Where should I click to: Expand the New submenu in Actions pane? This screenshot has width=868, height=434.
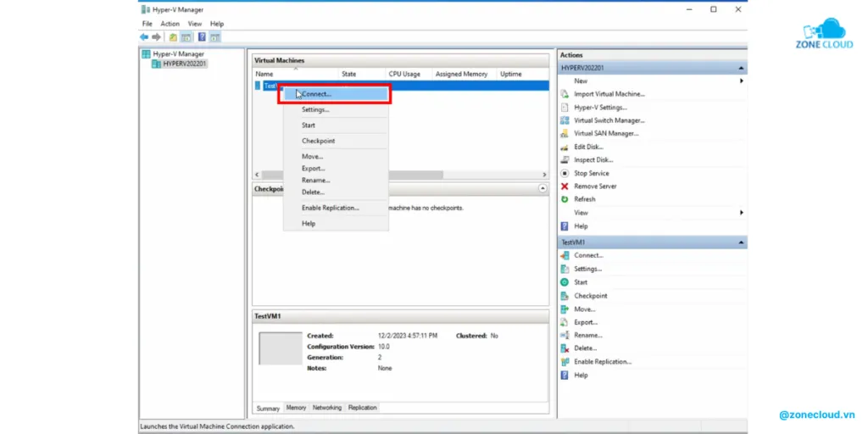(741, 81)
